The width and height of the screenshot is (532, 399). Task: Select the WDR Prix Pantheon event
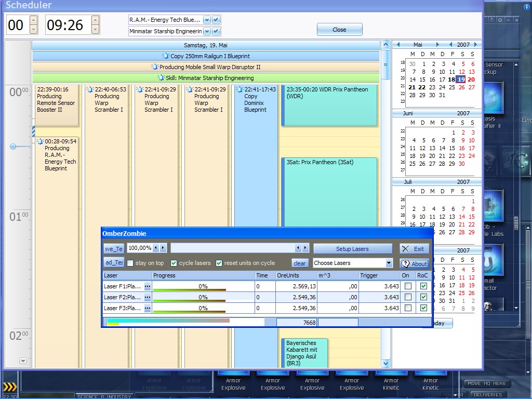coord(329,105)
